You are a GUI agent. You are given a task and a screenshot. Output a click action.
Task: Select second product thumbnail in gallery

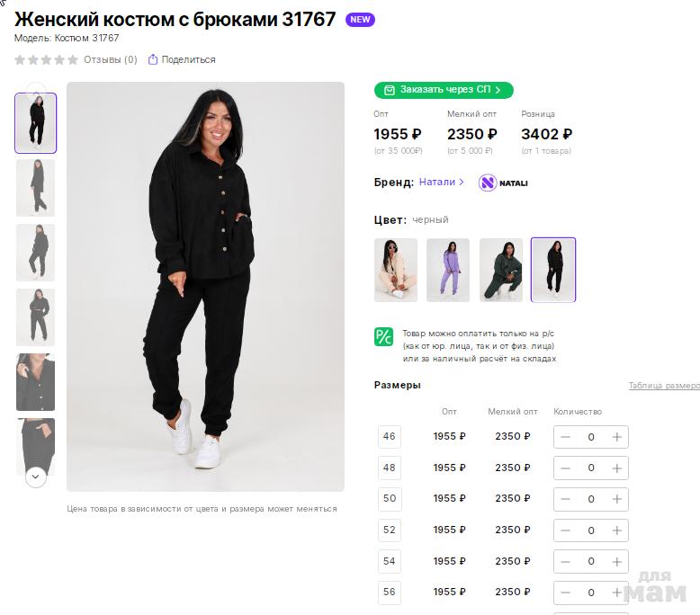tap(36, 188)
